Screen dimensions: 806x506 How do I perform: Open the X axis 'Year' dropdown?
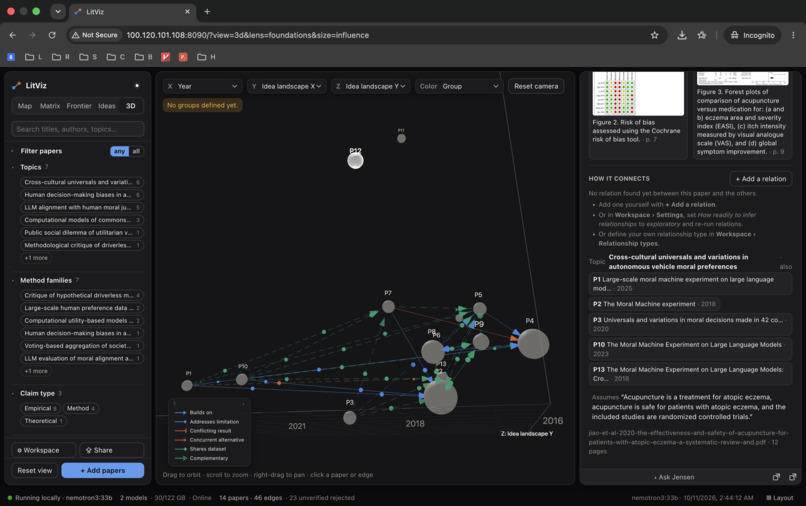(202, 86)
